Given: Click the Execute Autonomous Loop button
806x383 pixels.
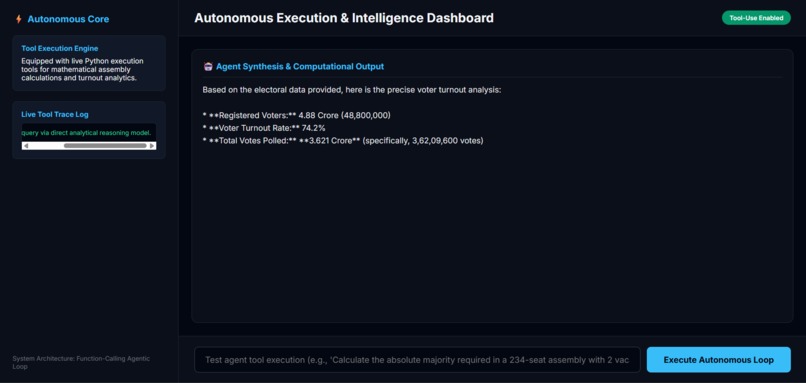Looking at the screenshot, I should pos(718,359).
